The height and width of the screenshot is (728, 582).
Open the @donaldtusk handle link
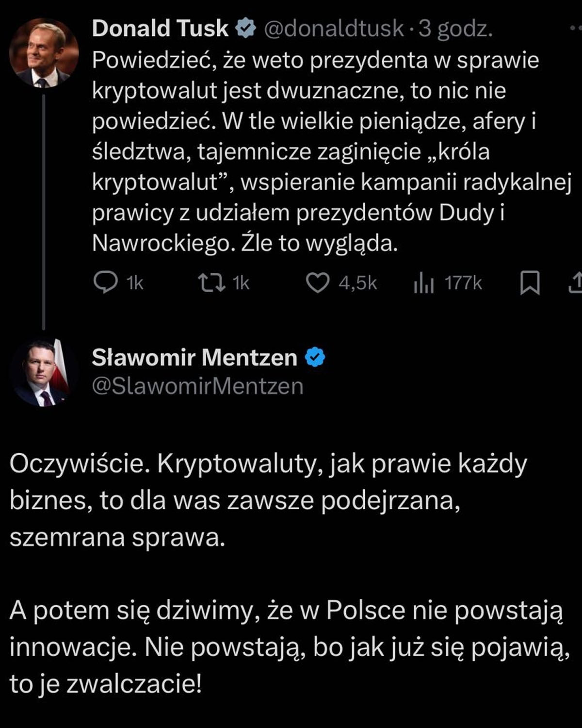[334, 29]
